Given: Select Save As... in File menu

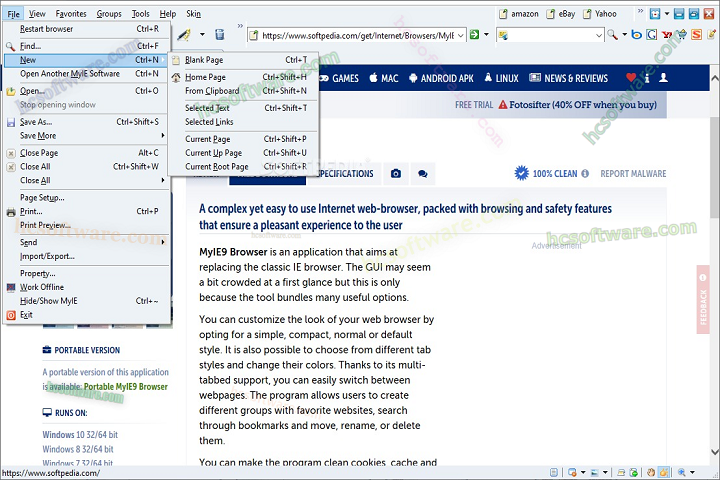Looking at the screenshot, I should (x=87, y=122).
